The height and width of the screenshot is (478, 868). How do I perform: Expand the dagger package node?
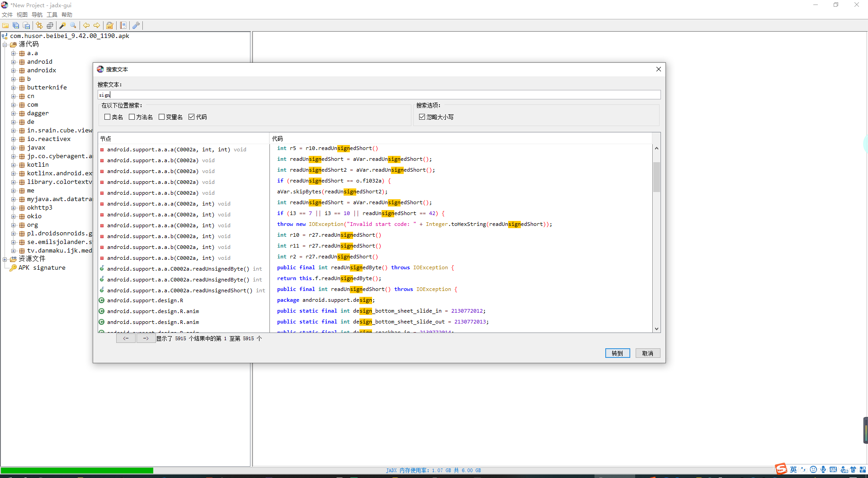(x=14, y=113)
